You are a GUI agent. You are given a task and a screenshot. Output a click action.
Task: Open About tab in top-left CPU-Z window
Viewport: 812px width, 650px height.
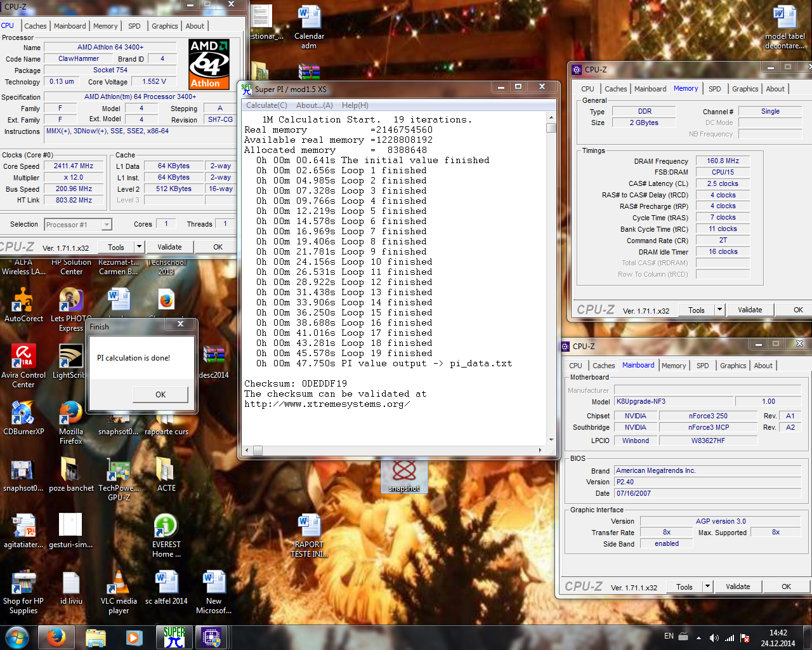(x=195, y=26)
